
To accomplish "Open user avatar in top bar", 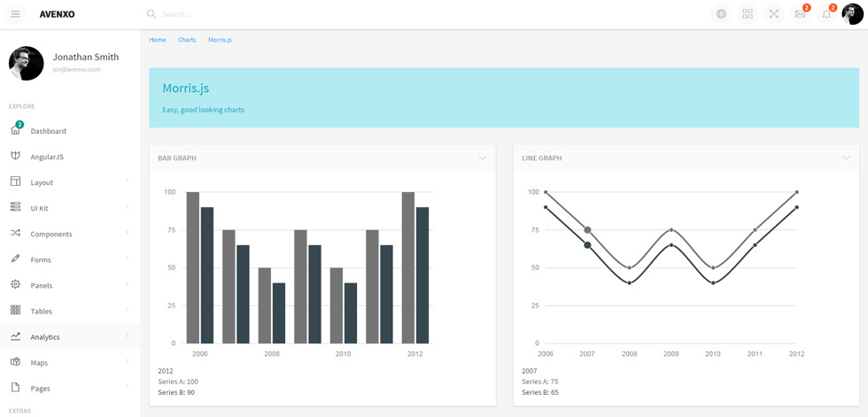I will pos(852,14).
